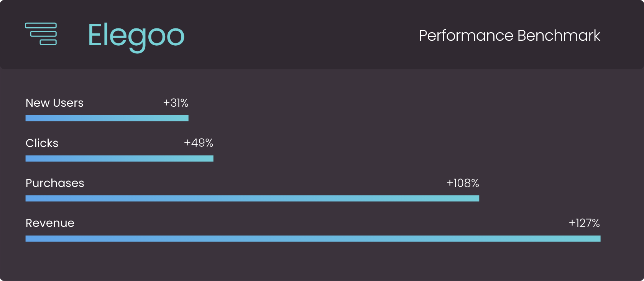Viewport: 644px width, 281px height.
Task: Click the Elegoo stacked-bars logo icon
Action: 41,34
